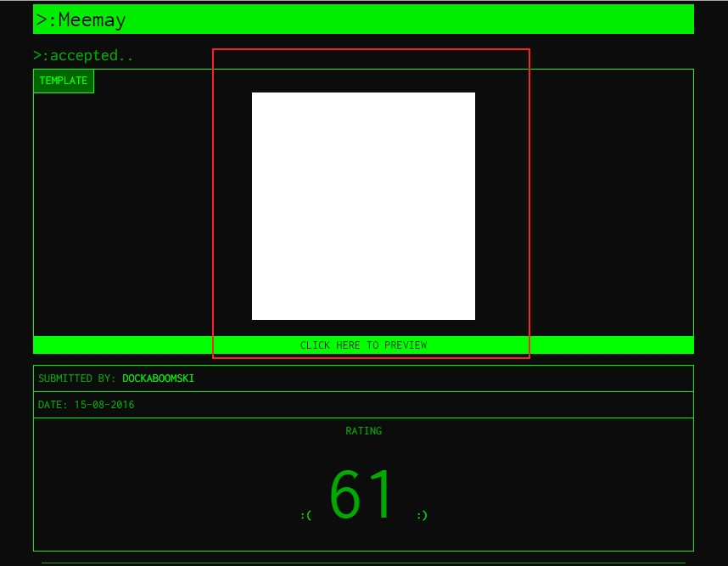The height and width of the screenshot is (566, 728).
Task: Open the white template preview image
Action: 363,206
